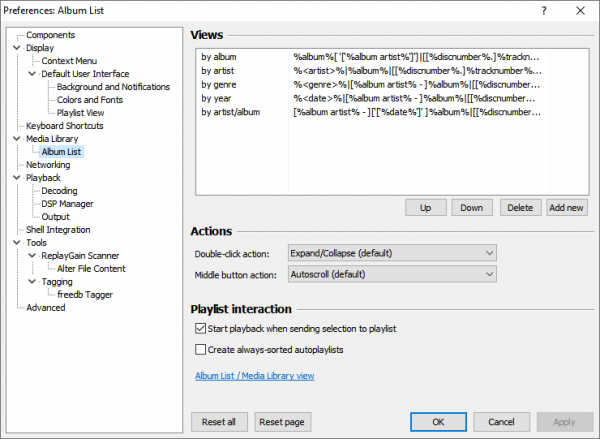
Task: Open Album List / Media Library view link
Action: 252,376
